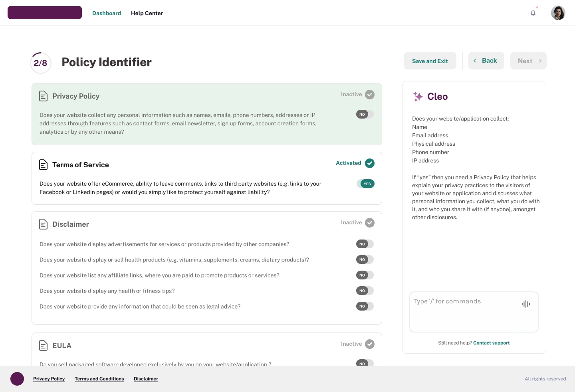Go to the Dashboard tab
Viewport: 575px width, 392px height.
(107, 13)
